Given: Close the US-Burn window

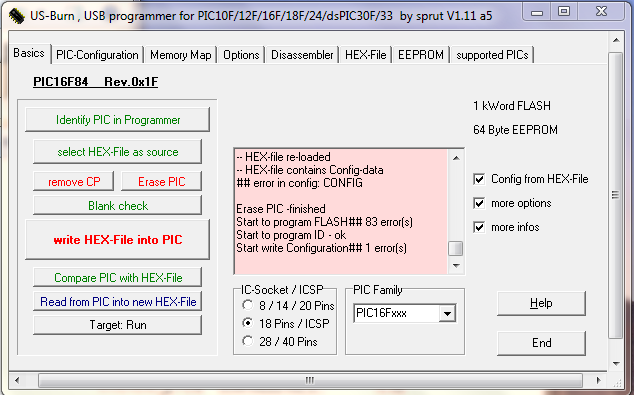Looking at the screenshot, I should point(601,12).
